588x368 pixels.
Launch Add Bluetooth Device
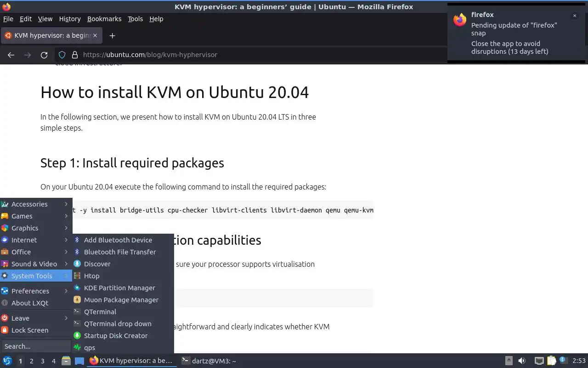pyautogui.click(x=123, y=240)
